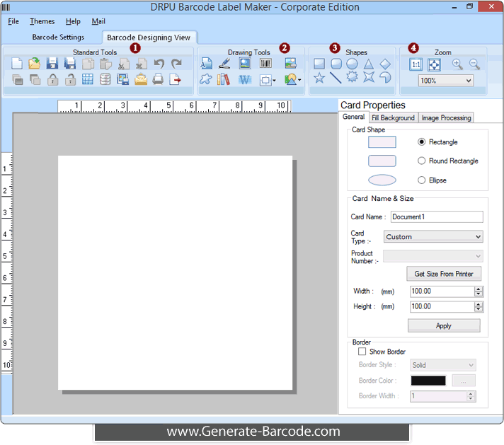Select the Round Rectangle radio button
Image resolution: width=504 pixels, height=445 pixels.
click(x=422, y=161)
